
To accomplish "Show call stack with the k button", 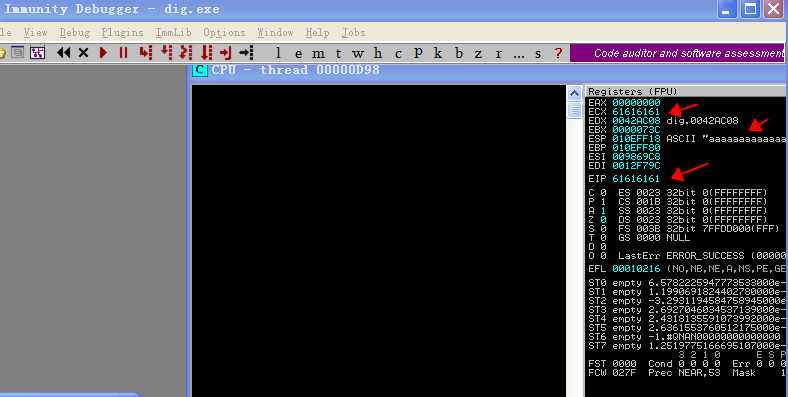I will coord(438,53).
